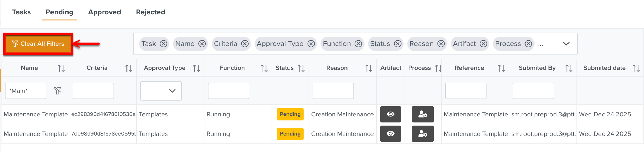Click the first row Pending status badge
The width and height of the screenshot is (644, 151).
290,114
